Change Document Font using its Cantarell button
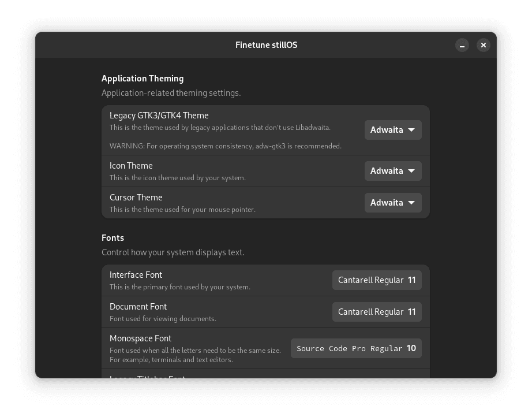532x417 pixels. 377,312
